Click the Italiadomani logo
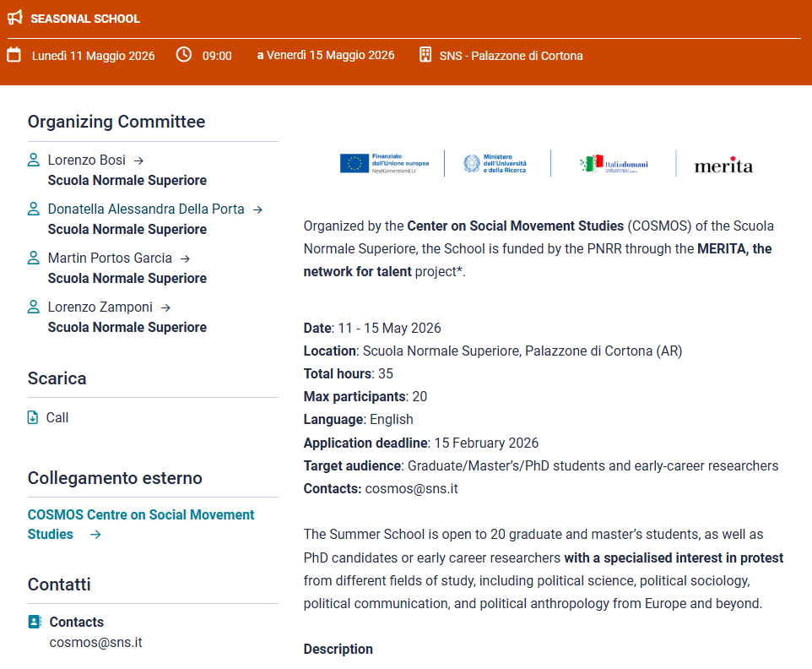 click(x=614, y=164)
